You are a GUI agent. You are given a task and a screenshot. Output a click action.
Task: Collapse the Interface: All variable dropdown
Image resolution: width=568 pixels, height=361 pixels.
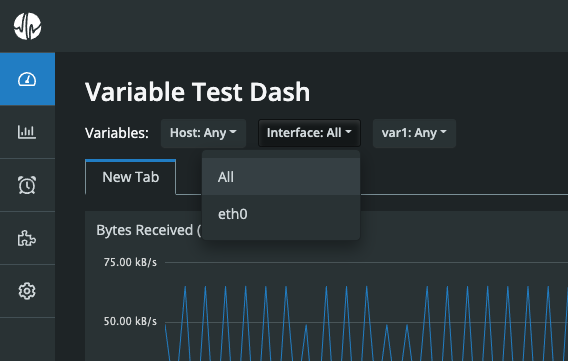point(309,133)
